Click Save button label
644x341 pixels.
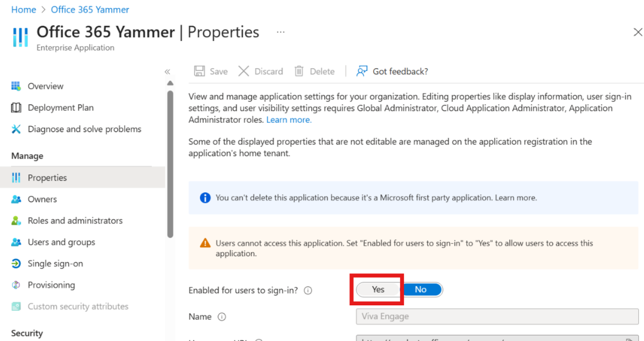(219, 71)
